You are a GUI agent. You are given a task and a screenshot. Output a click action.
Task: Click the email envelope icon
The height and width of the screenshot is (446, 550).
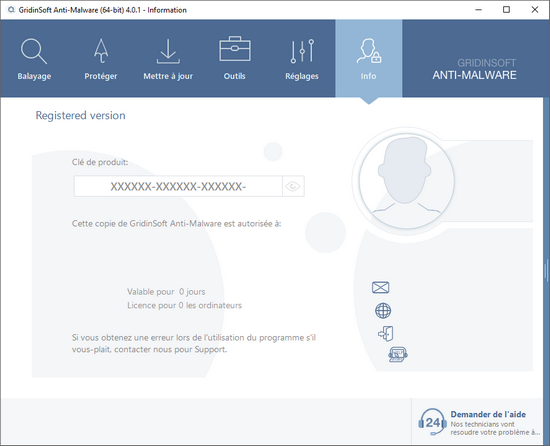[x=381, y=288]
